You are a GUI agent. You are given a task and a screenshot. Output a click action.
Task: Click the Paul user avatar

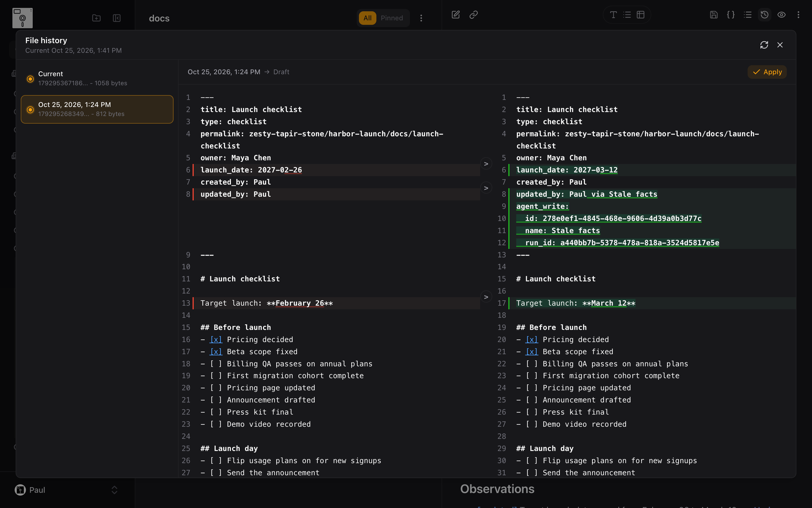click(x=20, y=490)
